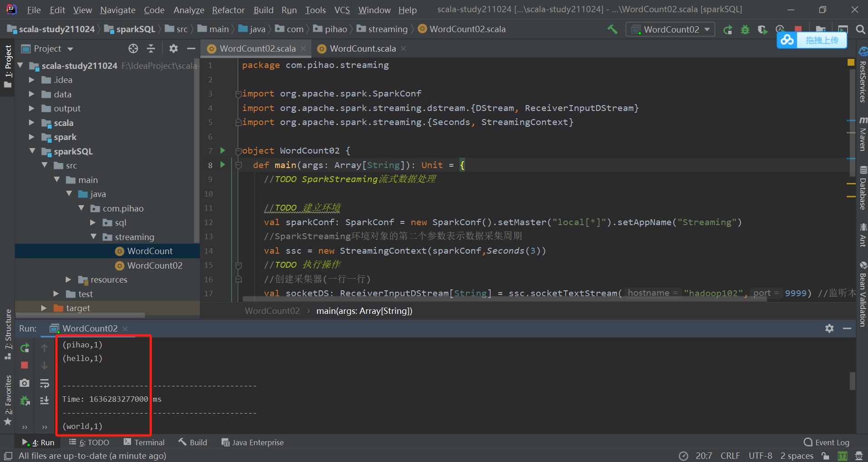
Task: Toggle the RestServices side panel
Action: 863,75
